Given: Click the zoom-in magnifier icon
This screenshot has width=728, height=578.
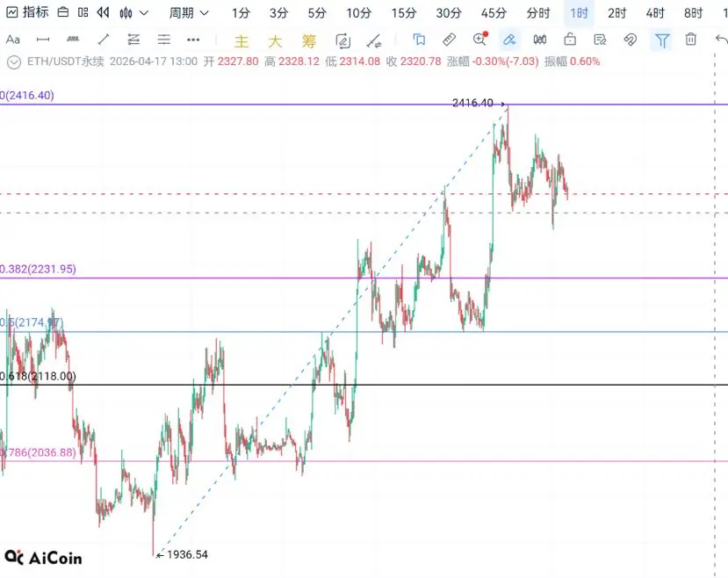Looking at the screenshot, I should [480, 39].
